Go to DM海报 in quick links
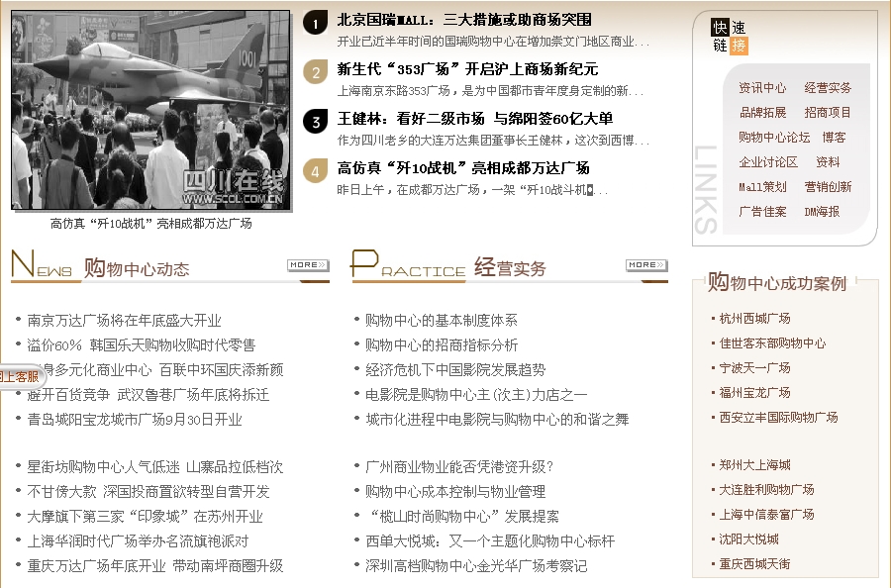891x588 pixels. [822, 212]
